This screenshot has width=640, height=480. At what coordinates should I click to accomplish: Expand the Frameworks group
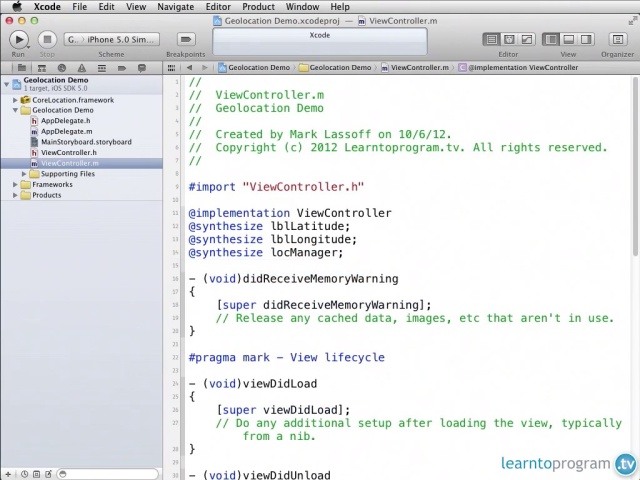tap(15, 184)
